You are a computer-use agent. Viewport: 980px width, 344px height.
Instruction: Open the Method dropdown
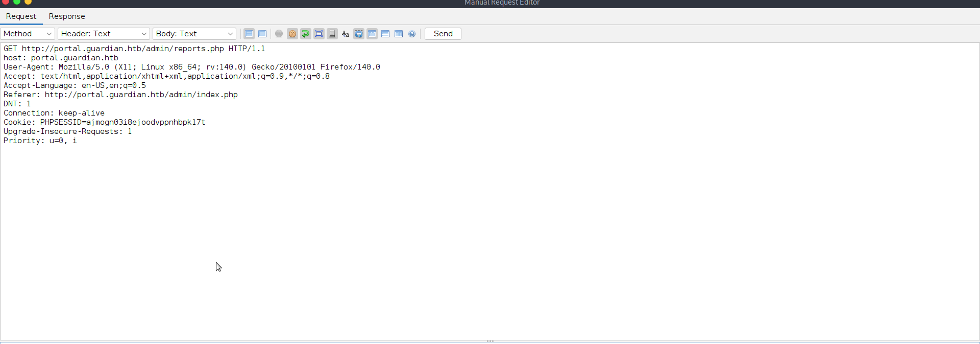pyautogui.click(x=28, y=34)
